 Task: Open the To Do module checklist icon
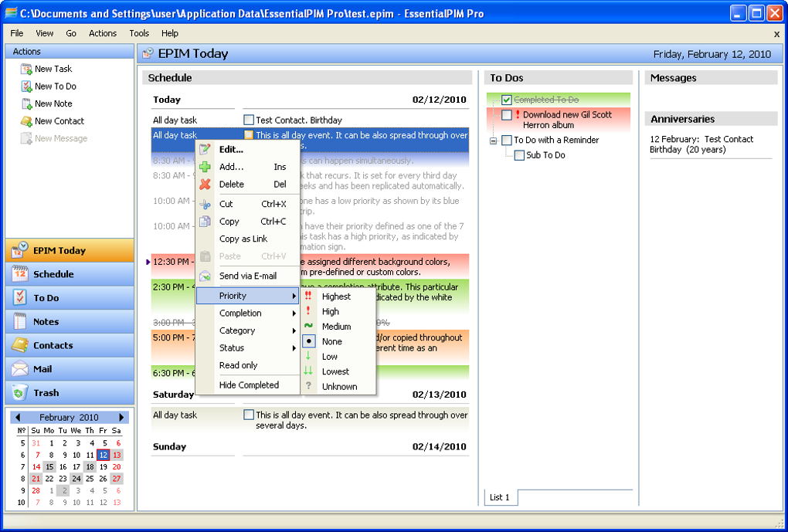tap(19, 297)
